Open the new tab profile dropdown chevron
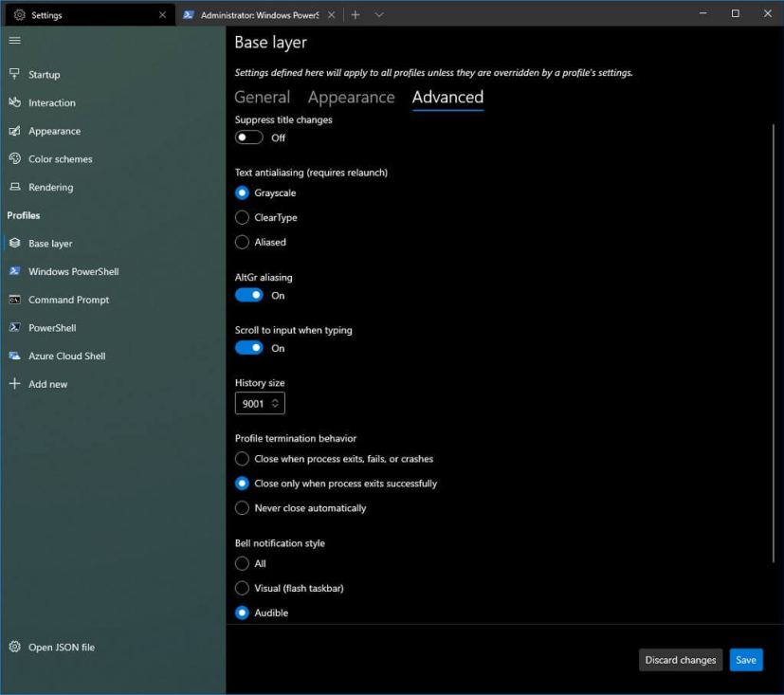 tap(379, 15)
